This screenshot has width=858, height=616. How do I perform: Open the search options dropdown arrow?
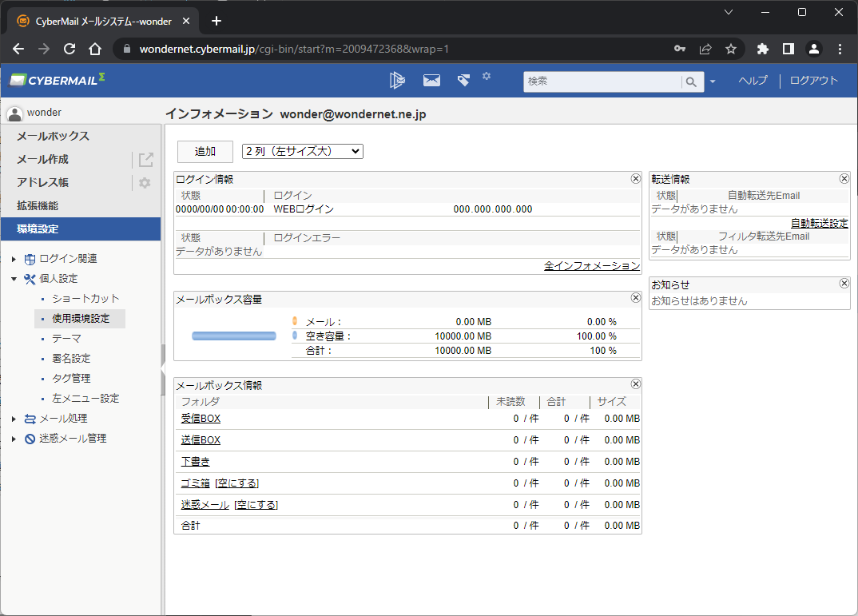713,81
